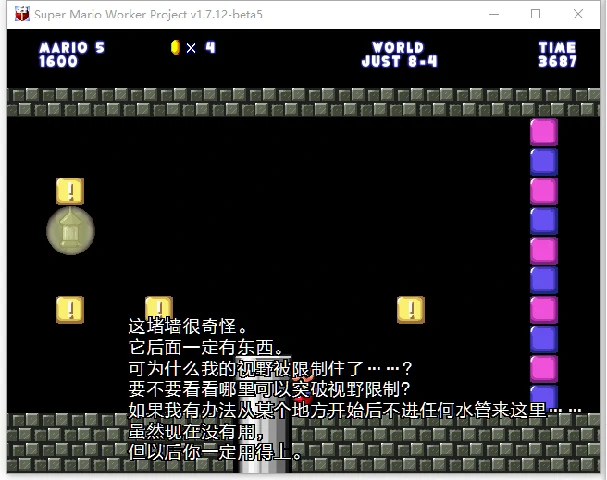The height and width of the screenshot is (480, 607).
Task: Click the lowest blue block touching the floor
Action: [x=544, y=399]
